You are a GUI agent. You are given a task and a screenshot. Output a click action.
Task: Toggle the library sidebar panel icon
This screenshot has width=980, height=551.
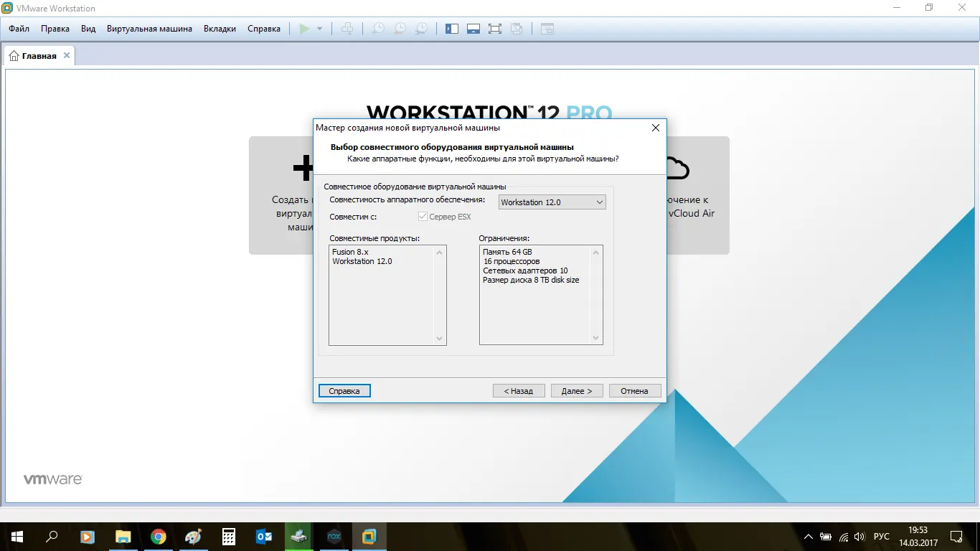click(x=451, y=29)
